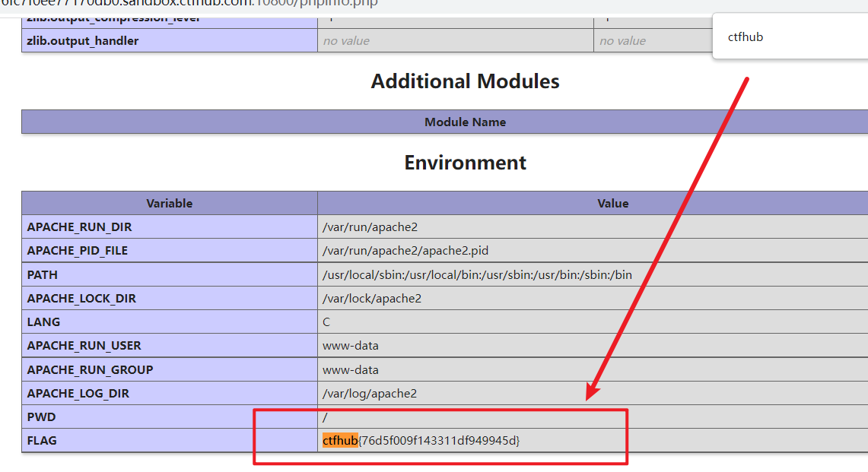Select the PATH variable cell
Viewport: 868px width, 472px height.
(x=170, y=274)
